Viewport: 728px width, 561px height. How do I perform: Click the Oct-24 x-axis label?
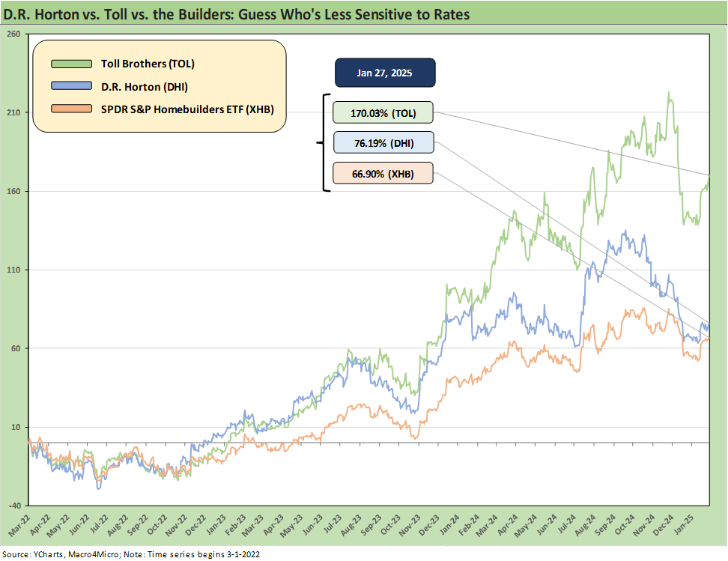624,525
